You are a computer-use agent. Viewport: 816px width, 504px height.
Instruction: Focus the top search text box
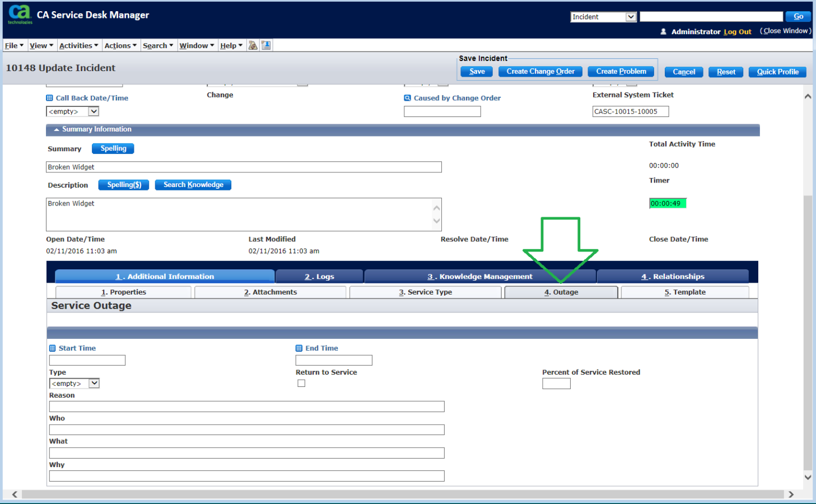(711, 17)
